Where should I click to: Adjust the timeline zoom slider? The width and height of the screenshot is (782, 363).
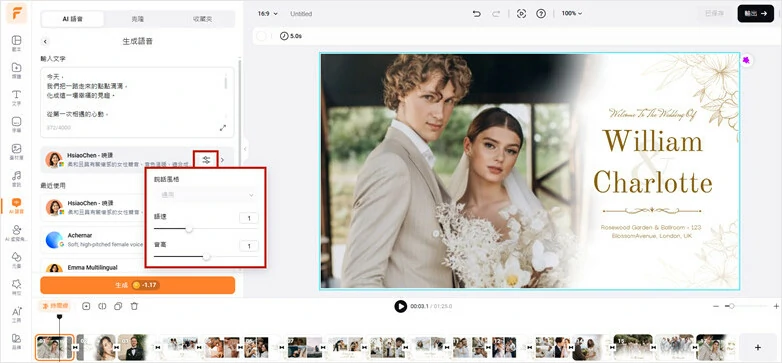(x=746, y=306)
